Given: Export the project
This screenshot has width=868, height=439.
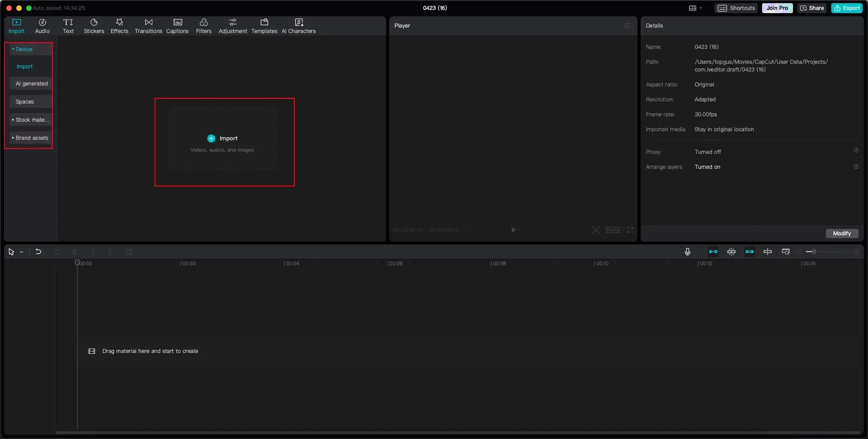Looking at the screenshot, I should click(847, 8).
